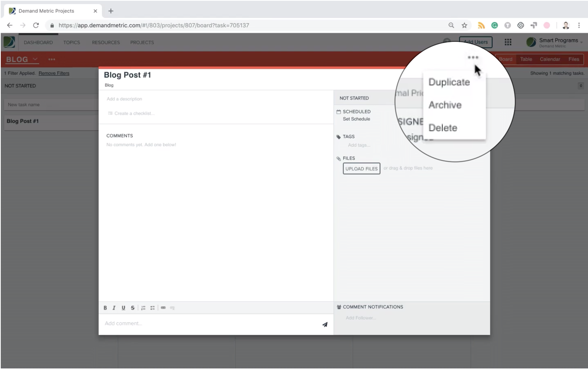This screenshot has width=588, height=370.
Task: Go to the Dashboard tab
Action: click(38, 43)
